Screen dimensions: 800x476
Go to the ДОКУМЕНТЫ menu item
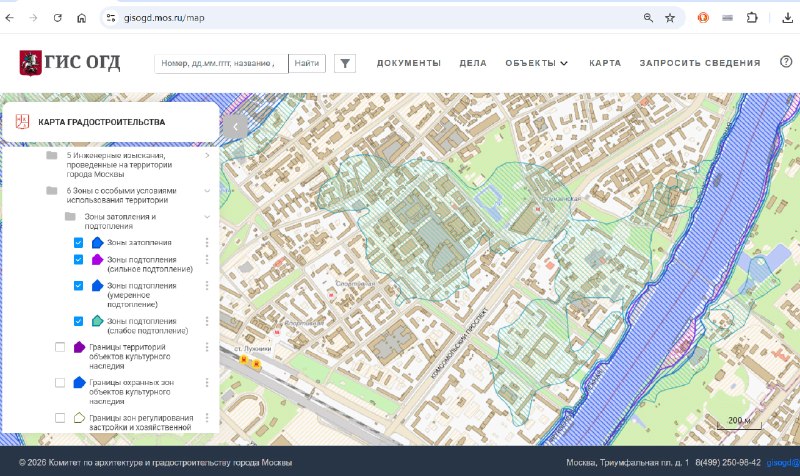coord(409,63)
